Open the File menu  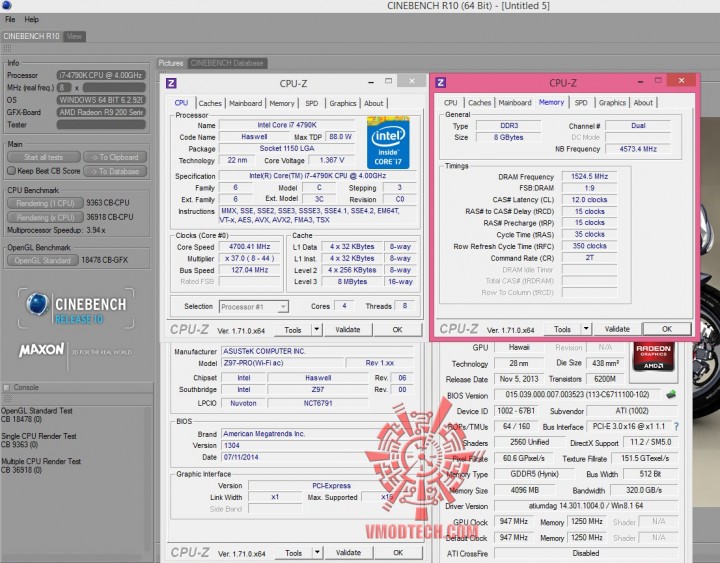[x=10, y=19]
